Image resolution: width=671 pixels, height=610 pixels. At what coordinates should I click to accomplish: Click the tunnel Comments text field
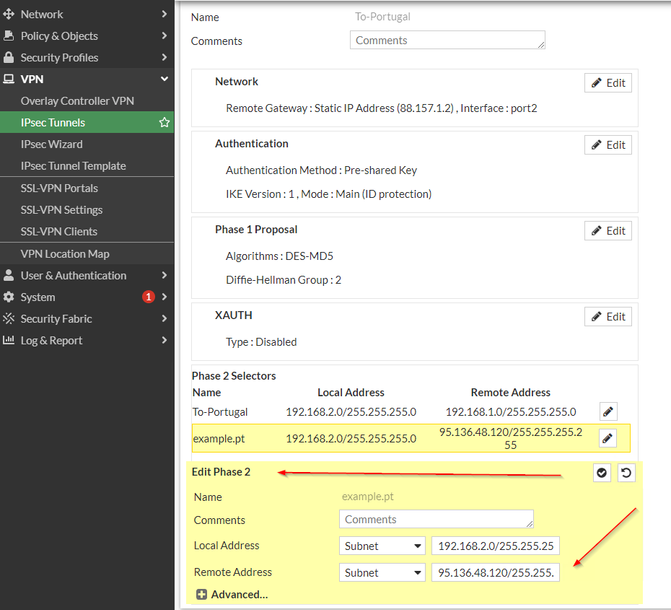[448, 40]
